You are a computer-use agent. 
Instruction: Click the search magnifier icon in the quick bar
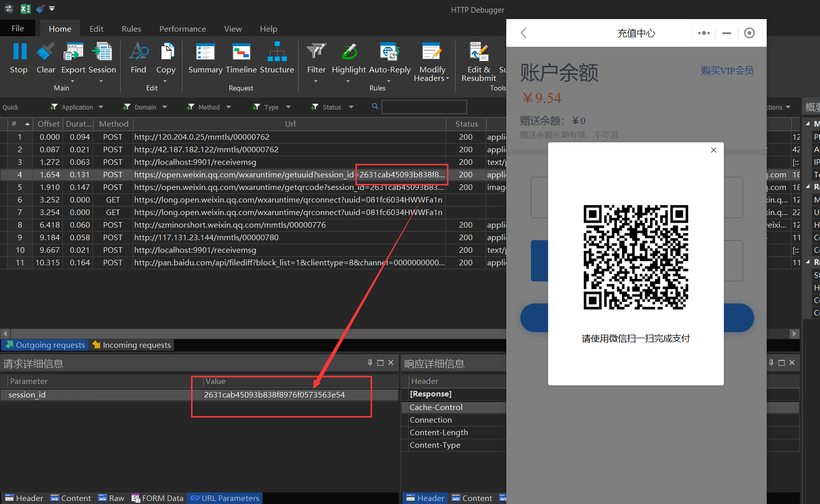click(x=375, y=106)
